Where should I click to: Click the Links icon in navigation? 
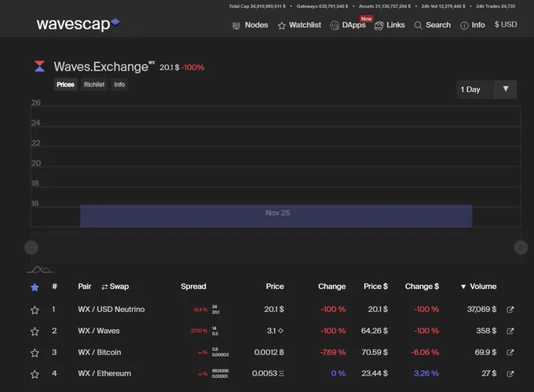point(379,26)
